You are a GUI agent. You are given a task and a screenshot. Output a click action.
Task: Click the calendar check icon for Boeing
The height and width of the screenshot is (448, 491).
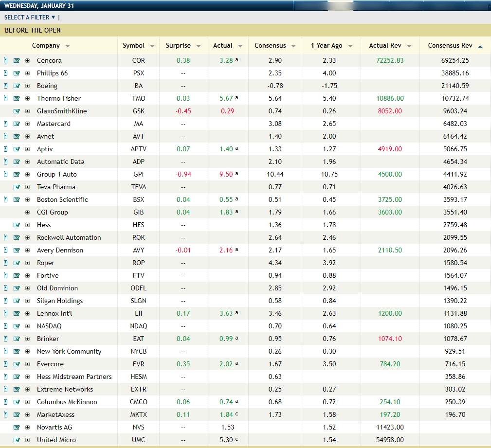(x=17, y=86)
